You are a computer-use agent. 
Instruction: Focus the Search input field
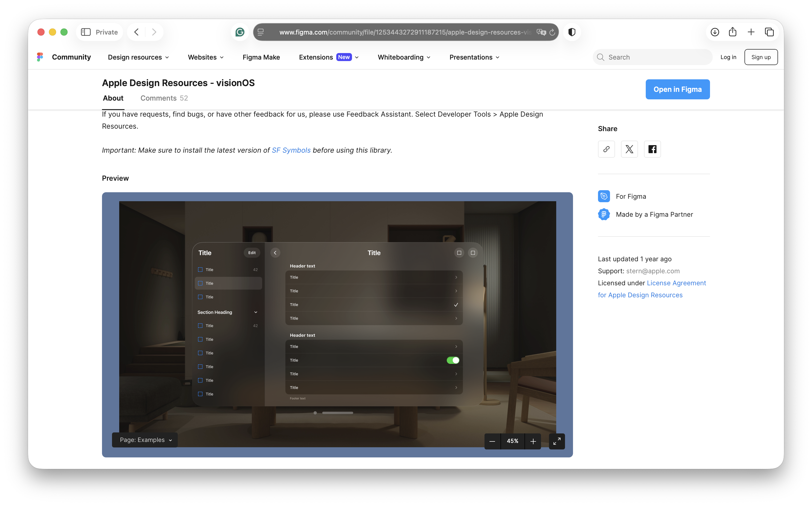[x=652, y=57]
